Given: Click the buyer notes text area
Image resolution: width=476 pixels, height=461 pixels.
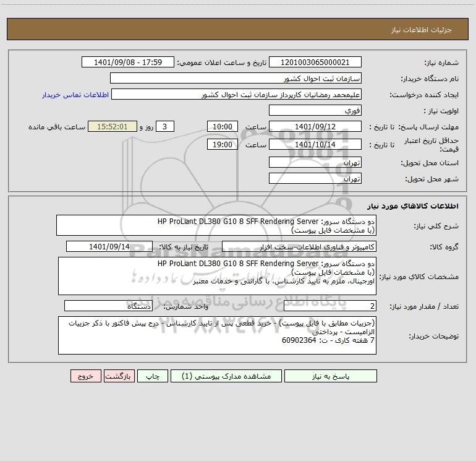Looking at the screenshot, I should tap(217, 335).
